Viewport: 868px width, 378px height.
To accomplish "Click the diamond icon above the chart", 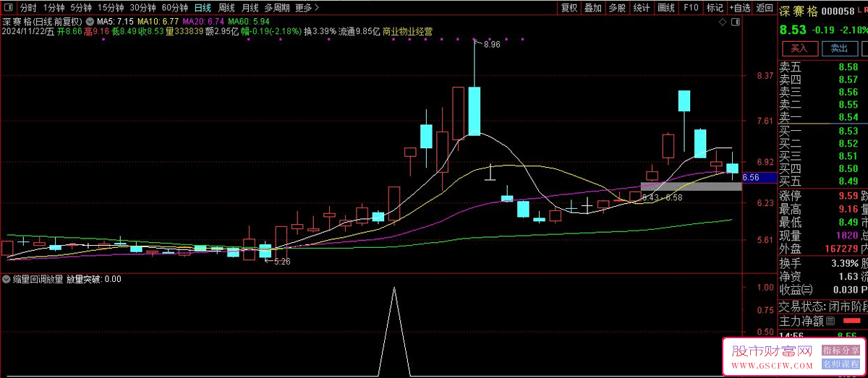I will coord(722,22).
